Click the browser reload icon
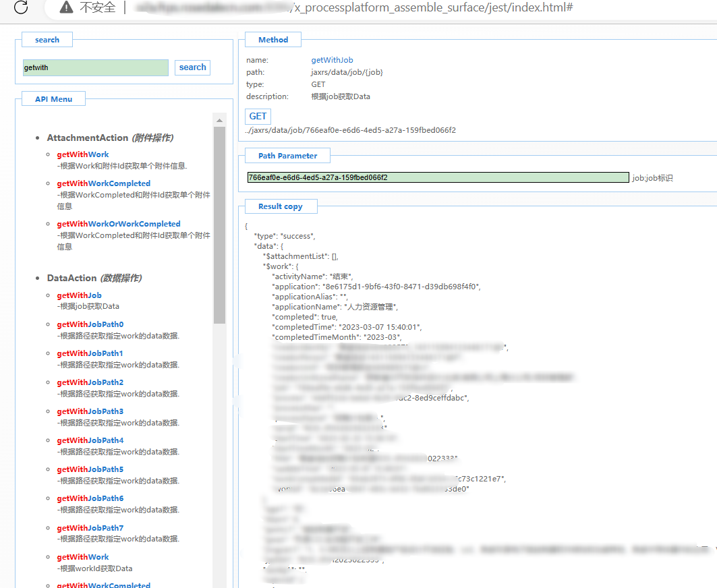 pos(21,7)
